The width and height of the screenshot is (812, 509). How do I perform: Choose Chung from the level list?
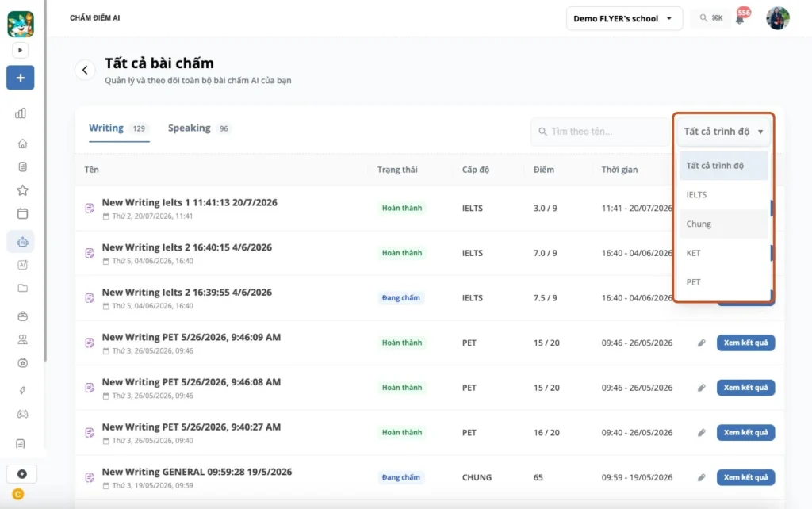[x=723, y=224]
